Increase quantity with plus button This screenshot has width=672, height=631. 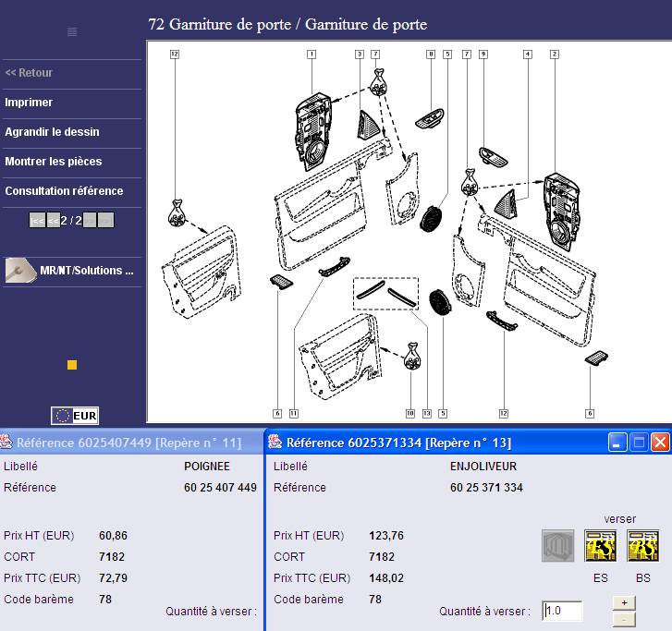point(624,602)
